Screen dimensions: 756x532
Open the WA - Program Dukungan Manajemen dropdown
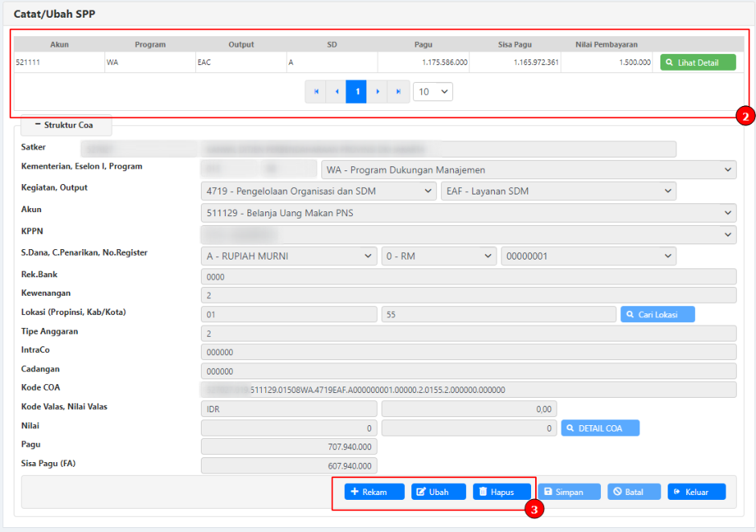click(528, 170)
